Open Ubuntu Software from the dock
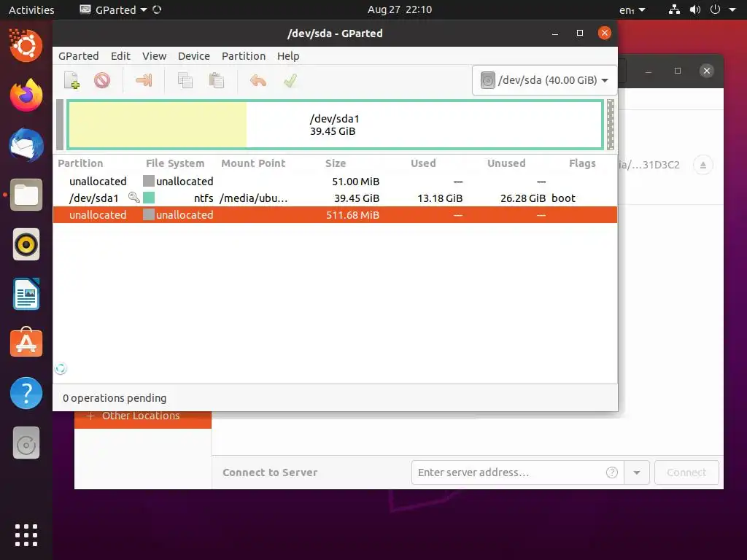The width and height of the screenshot is (747, 560). [26, 343]
